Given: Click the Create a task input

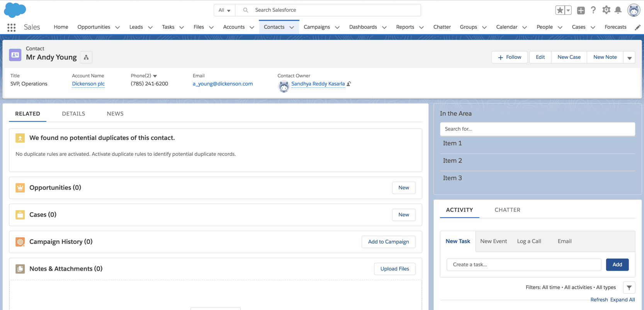Looking at the screenshot, I should click(524, 265).
